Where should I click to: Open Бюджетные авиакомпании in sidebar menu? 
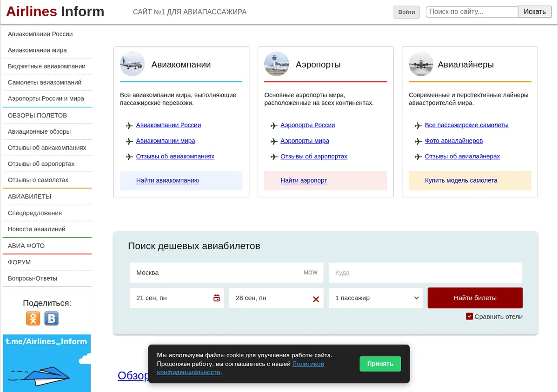[x=46, y=66]
